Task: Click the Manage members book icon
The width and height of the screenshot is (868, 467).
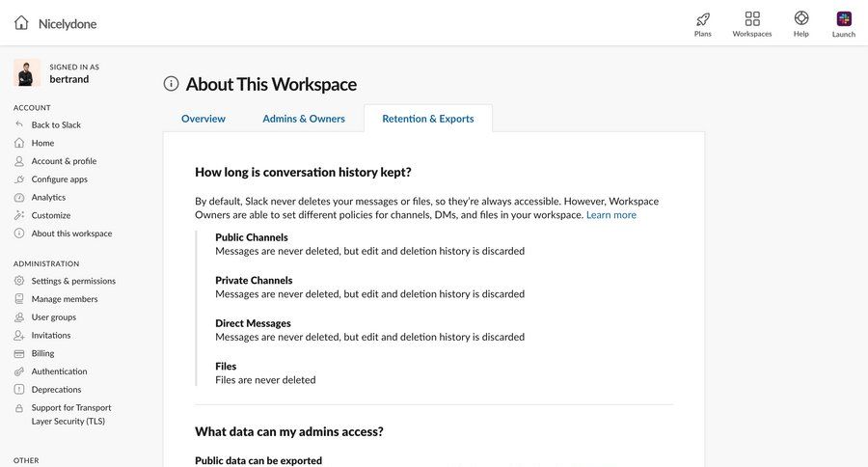Action: coord(19,298)
